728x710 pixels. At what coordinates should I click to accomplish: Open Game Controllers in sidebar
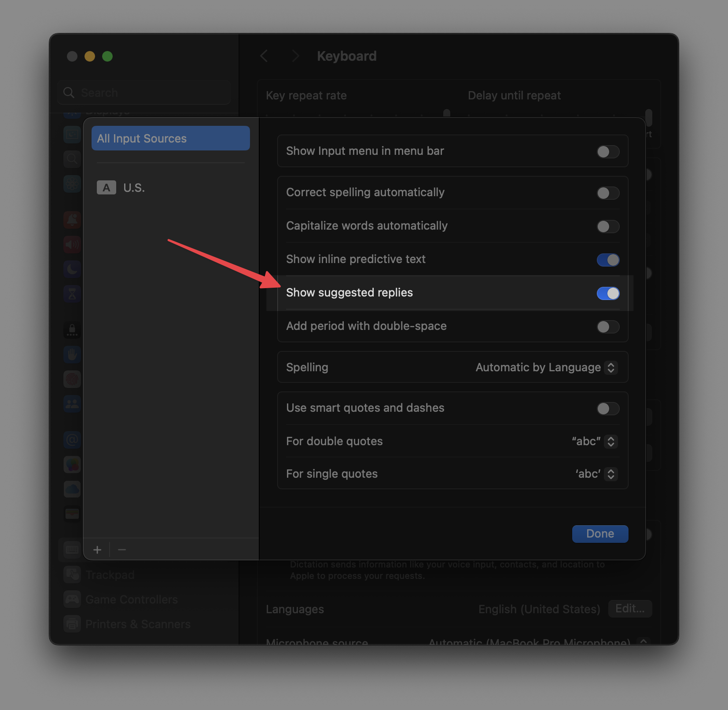coord(131,600)
